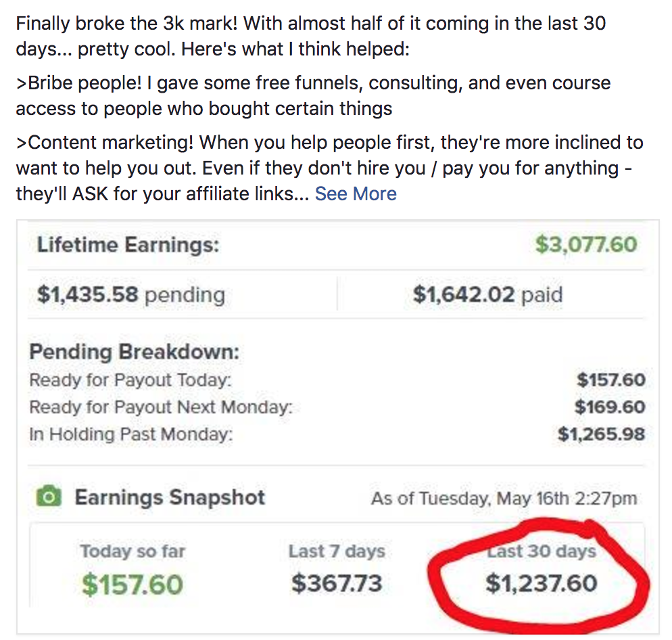672x640 pixels.
Task: Click the $1,265.98 holding amount
Action: point(601,434)
